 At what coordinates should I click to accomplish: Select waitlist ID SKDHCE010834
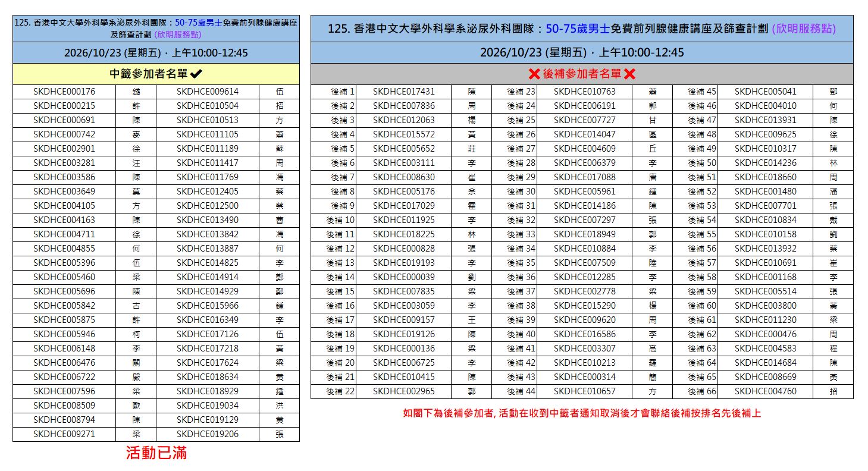tap(766, 220)
